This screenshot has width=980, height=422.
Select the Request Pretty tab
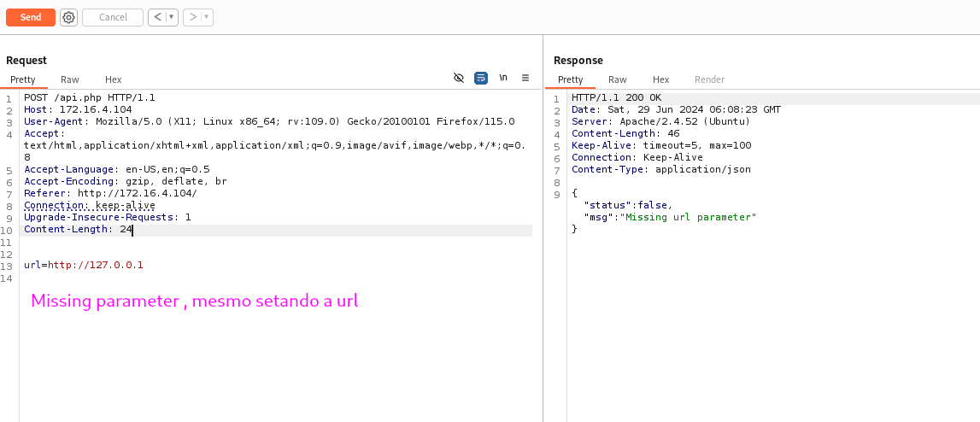23,79
